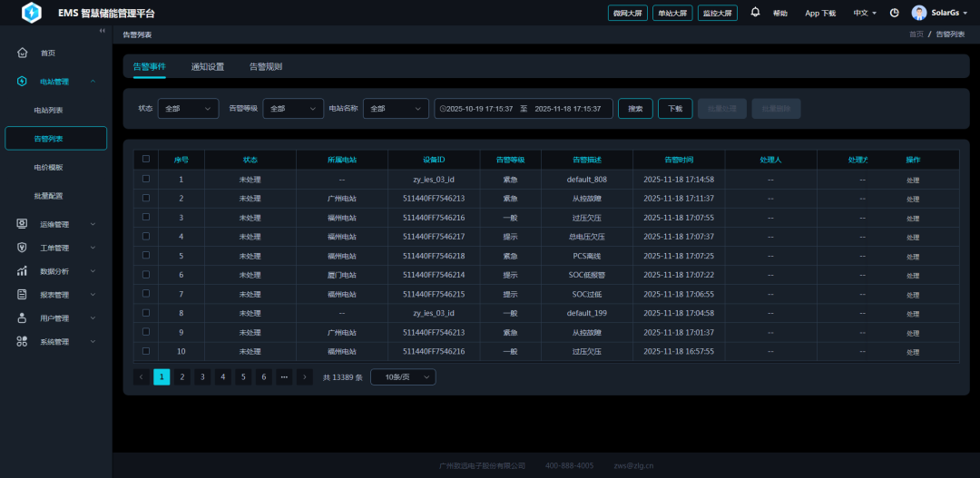The height and width of the screenshot is (478, 980).
Task: Click the clock icon in date range field
Action: (x=443, y=109)
